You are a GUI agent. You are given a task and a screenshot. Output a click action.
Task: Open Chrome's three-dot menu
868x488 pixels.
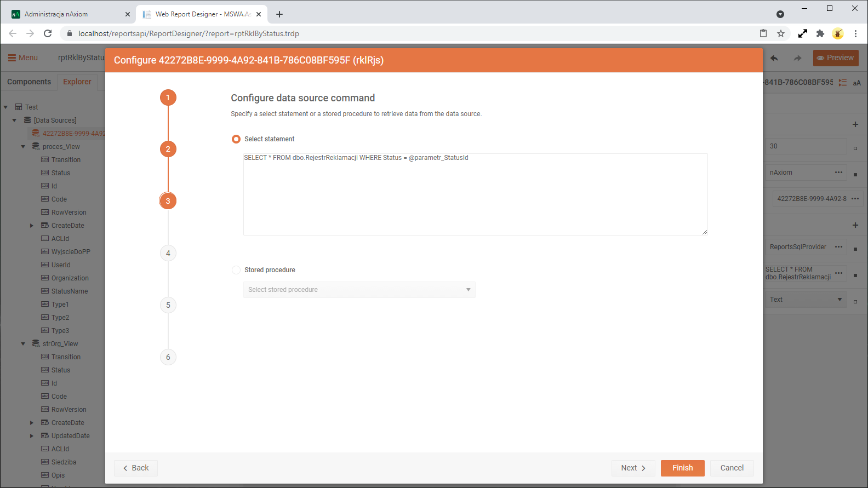(x=855, y=33)
